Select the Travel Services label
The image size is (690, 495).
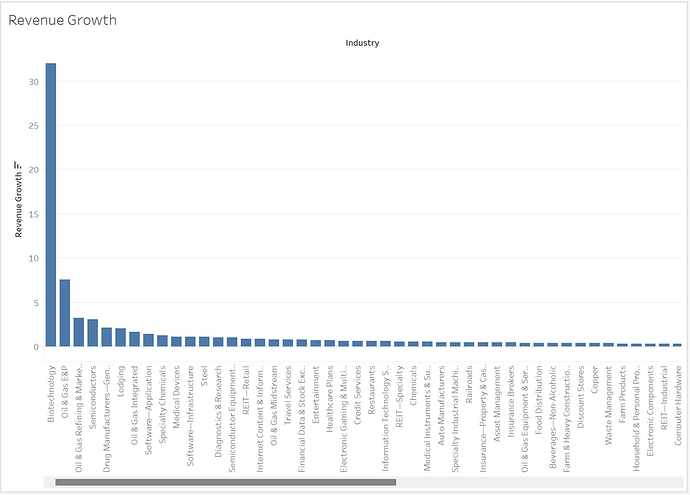click(x=288, y=388)
